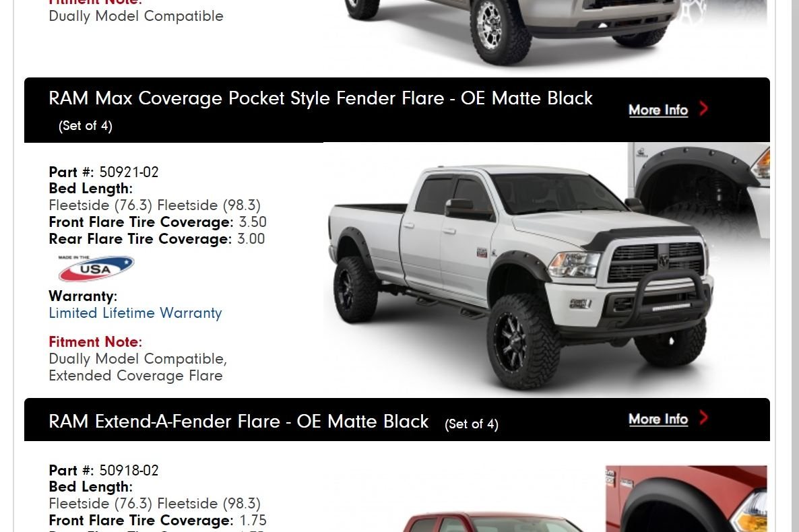Click part number 50921-02
799x532 pixels.
(x=129, y=172)
